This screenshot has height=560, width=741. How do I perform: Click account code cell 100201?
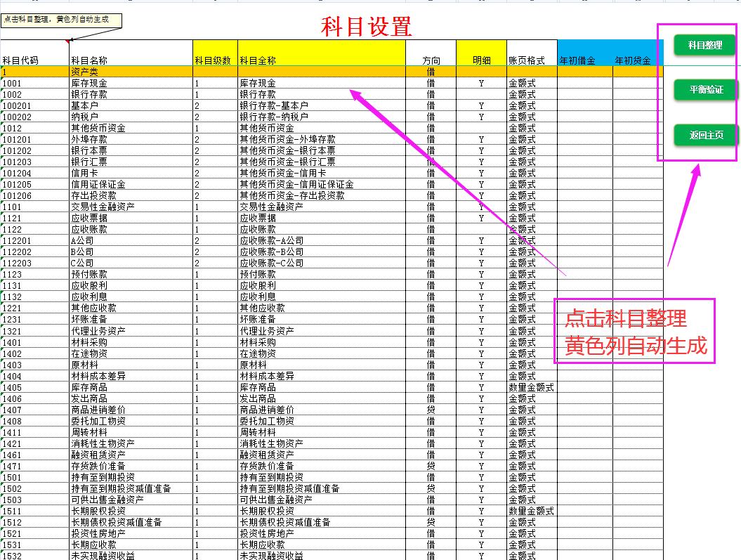pos(35,105)
